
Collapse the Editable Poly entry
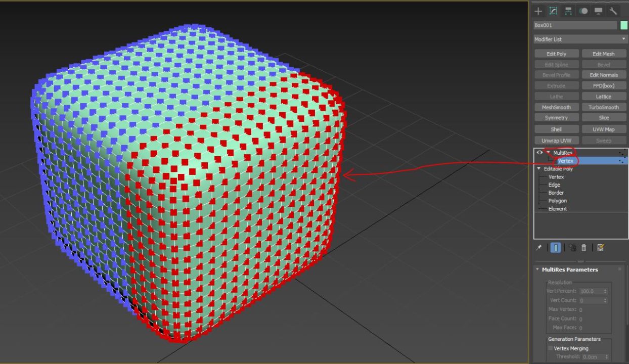pyautogui.click(x=538, y=168)
